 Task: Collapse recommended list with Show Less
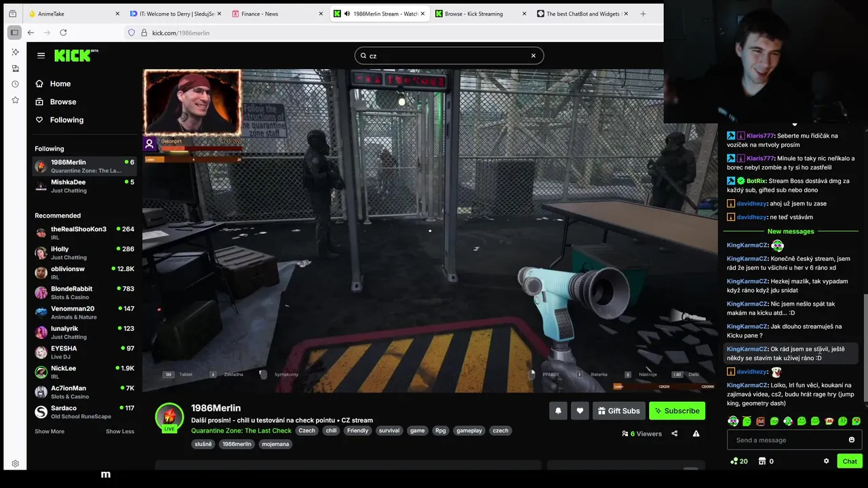[x=120, y=431]
